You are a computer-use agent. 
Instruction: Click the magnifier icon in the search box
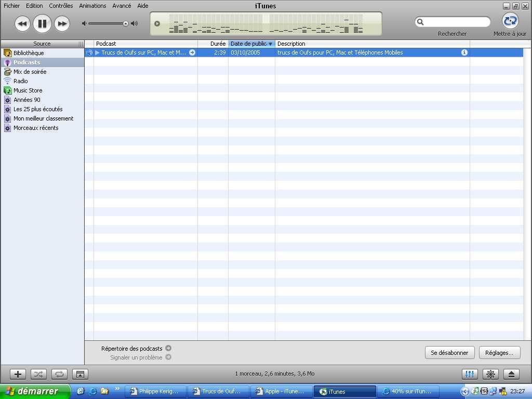pos(420,22)
